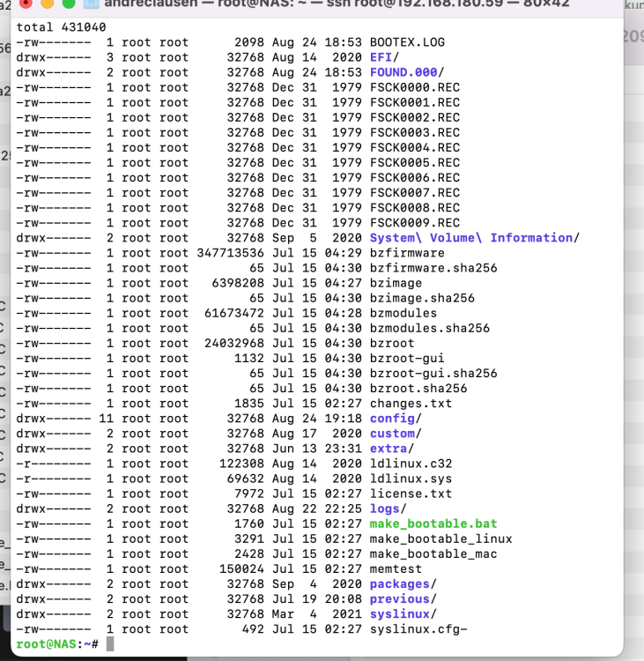
Task: Click changes.txt size value 1835
Action: pyautogui.click(x=249, y=404)
